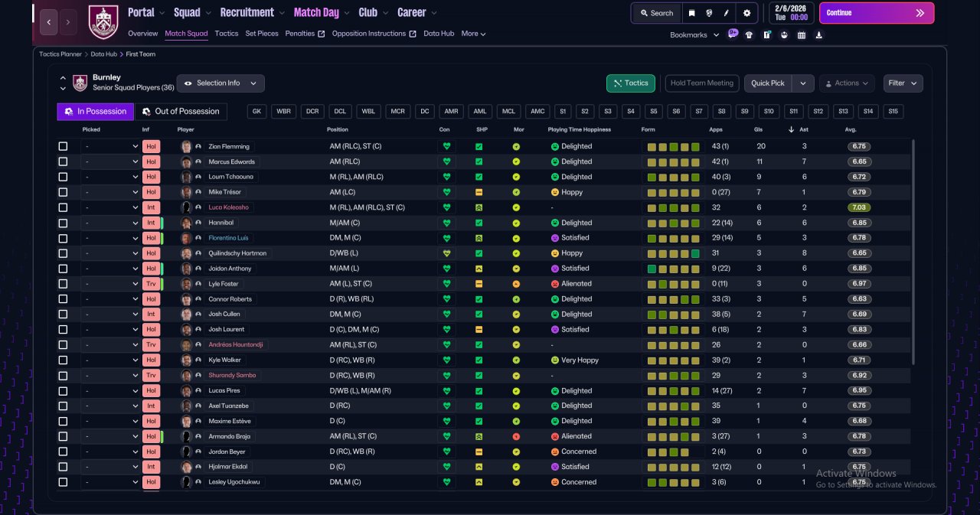Open the Picked dropdown for Marcus Edwards
Viewport: 980px width, 515px height.
111,161
